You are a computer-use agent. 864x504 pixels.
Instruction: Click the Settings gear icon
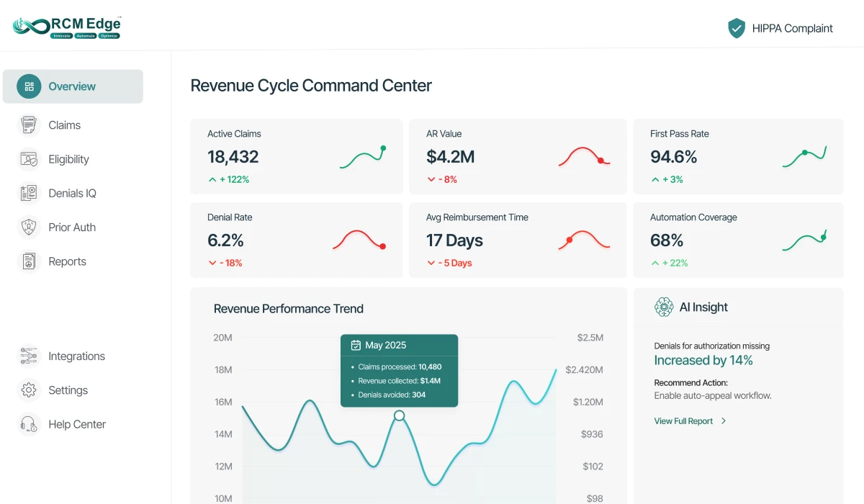[29, 390]
